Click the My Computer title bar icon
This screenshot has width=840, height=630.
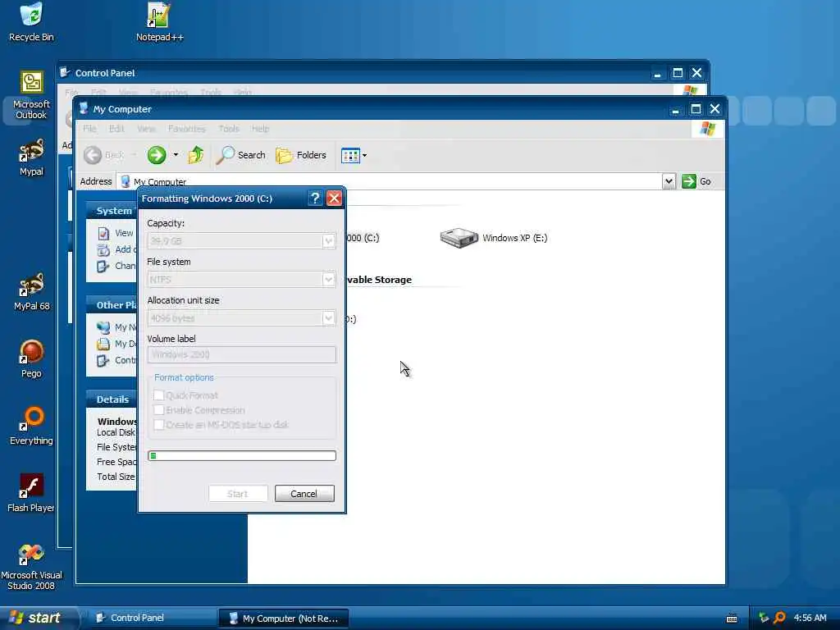pyautogui.click(x=83, y=109)
